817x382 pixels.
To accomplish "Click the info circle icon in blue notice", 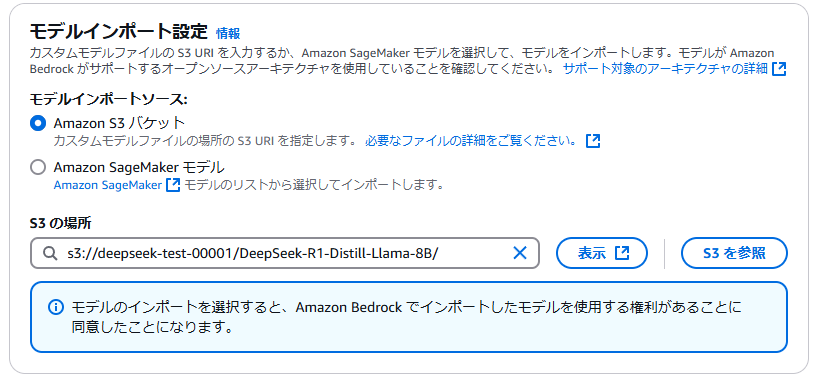I will click(x=55, y=307).
